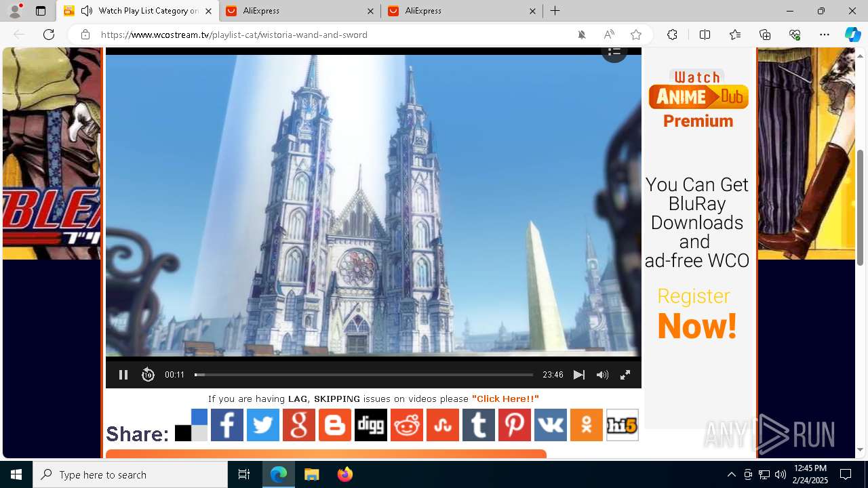Click the taskbar search box
The height and width of the screenshot is (488, 868).
(x=130, y=474)
